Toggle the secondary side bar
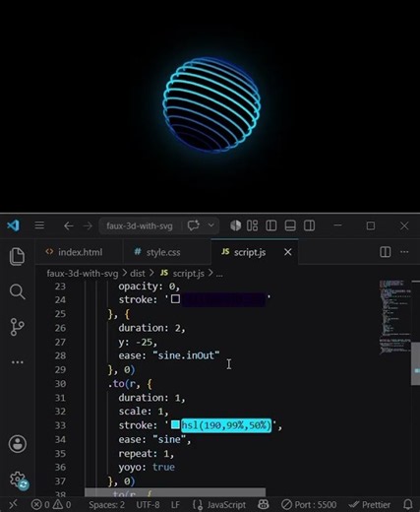The width and height of the screenshot is (420, 512). click(x=309, y=225)
